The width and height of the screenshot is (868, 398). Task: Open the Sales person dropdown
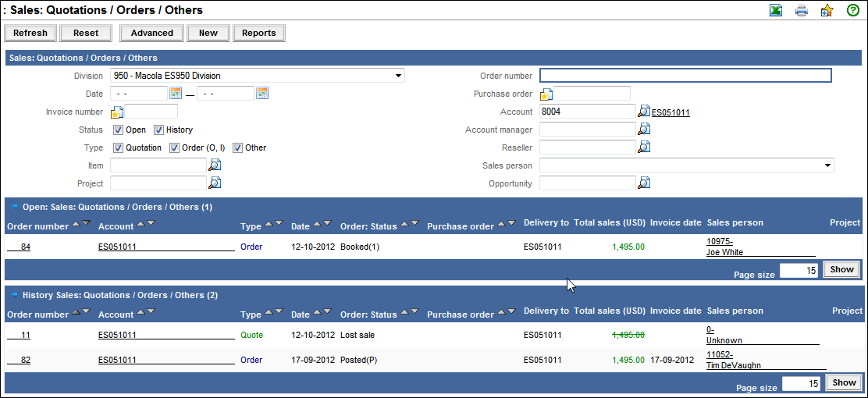pos(827,165)
